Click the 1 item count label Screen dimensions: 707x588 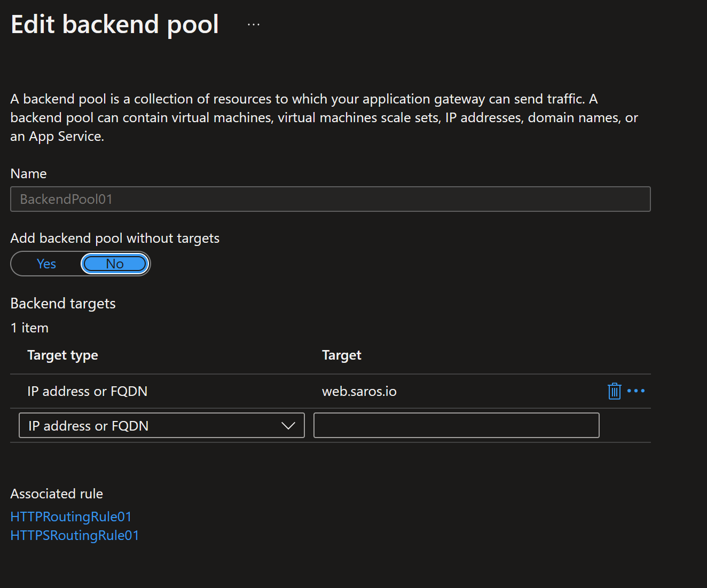coord(29,328)
